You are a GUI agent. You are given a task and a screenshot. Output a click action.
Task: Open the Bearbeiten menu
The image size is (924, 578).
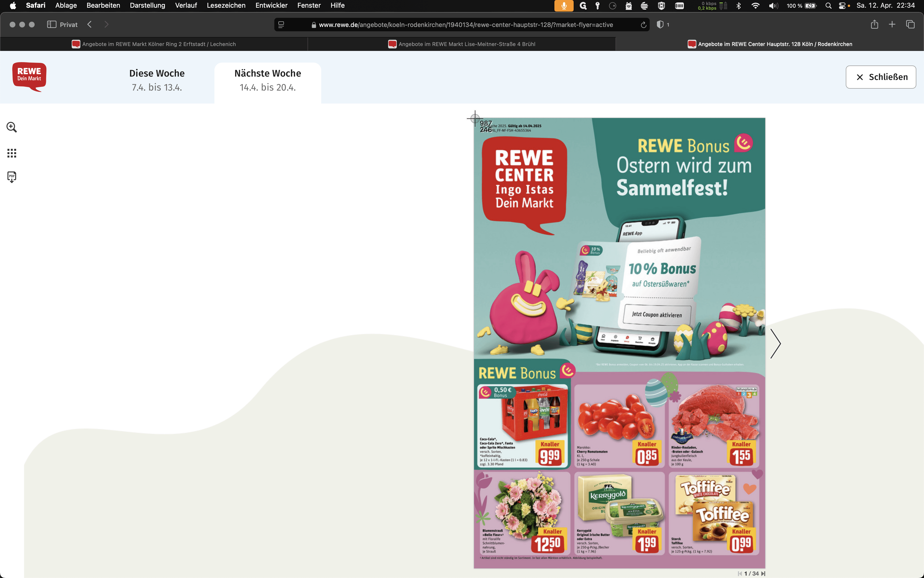coord(103,5)
